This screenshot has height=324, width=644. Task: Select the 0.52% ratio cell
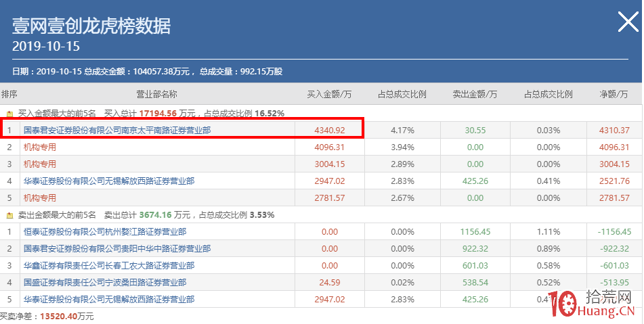pos(549,282)
